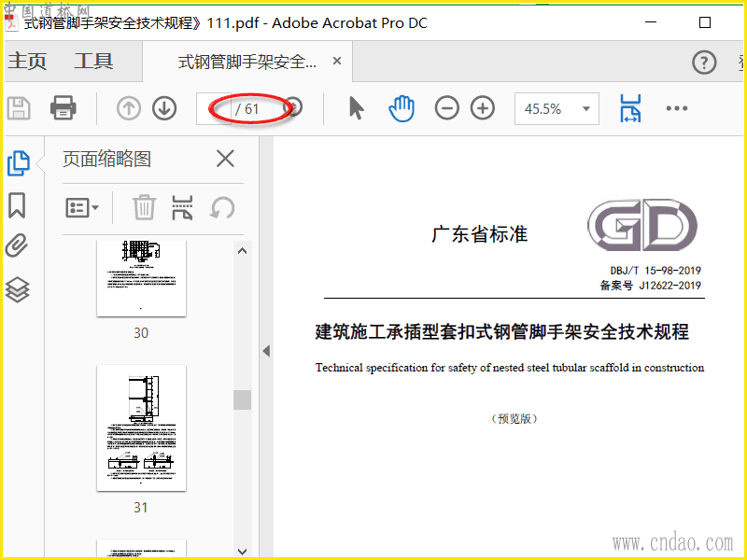747x560 pixels.
Task: Close the 式钢管脚手架安全... document tab
Action: (337, 61)
